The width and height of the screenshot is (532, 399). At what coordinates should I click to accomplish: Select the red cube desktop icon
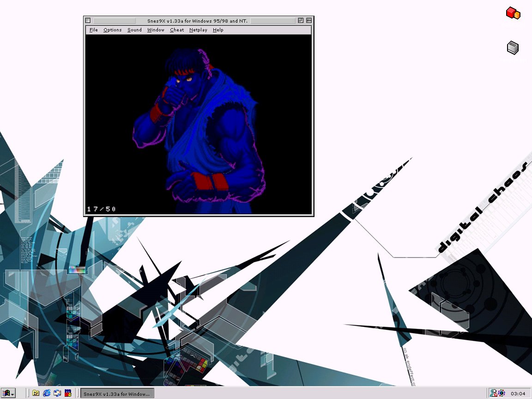click(513, 13)
